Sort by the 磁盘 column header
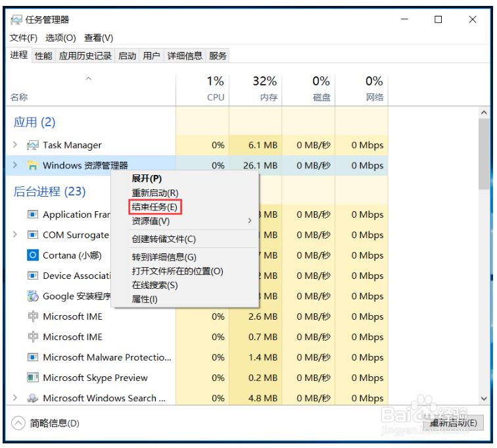The height and width of the screenshot is (448, 497). click(x=308, y=89)
